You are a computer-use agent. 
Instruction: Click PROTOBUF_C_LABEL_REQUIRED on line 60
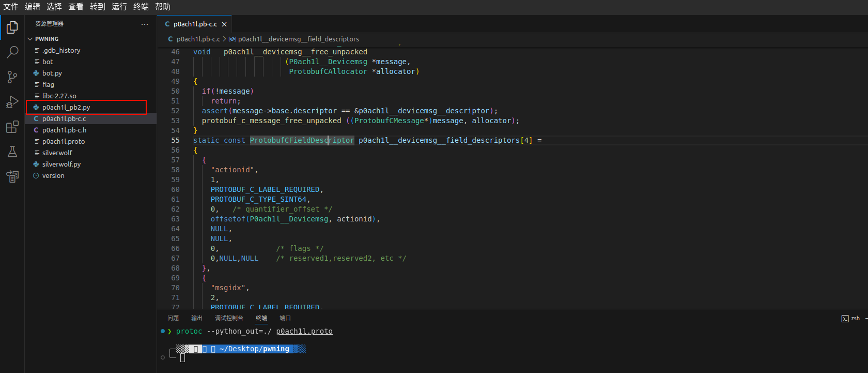pyautogui.click(x=265, y=189)
